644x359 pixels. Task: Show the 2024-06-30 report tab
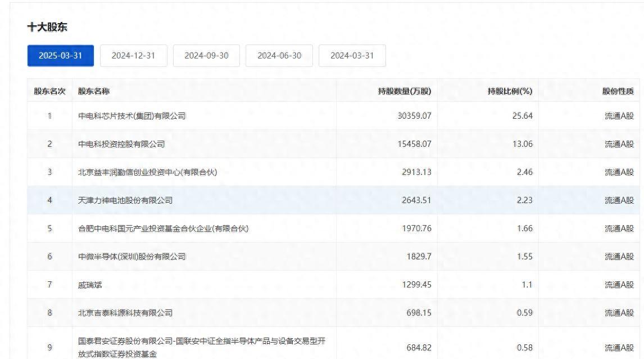(279, 56)
